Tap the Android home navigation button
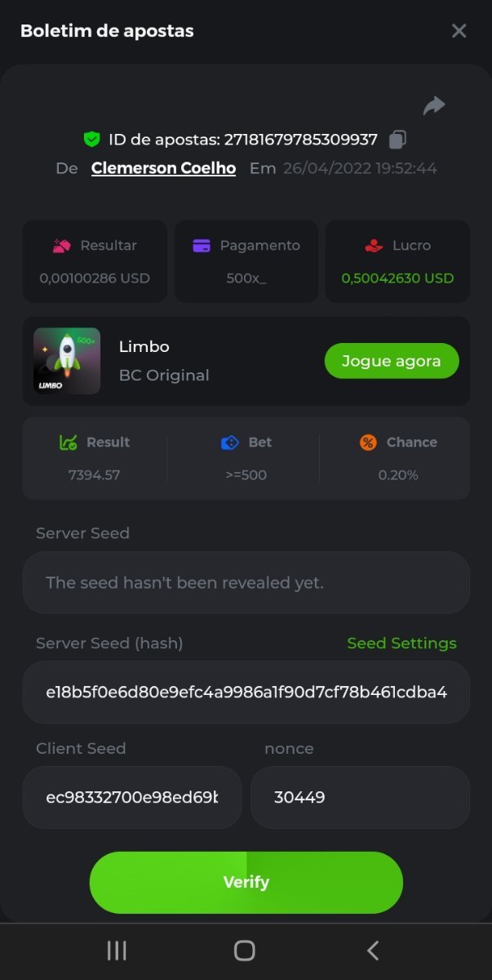Image resolution: width=492 pixels, height=980 pixels. pos(245,951)
